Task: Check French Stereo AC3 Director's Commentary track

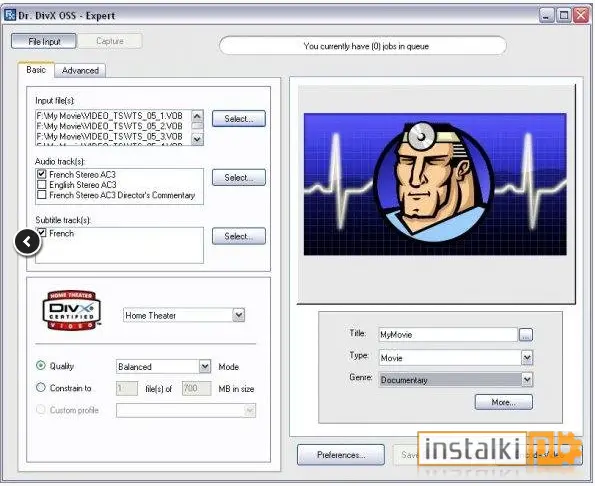Action: coord(41,195)
